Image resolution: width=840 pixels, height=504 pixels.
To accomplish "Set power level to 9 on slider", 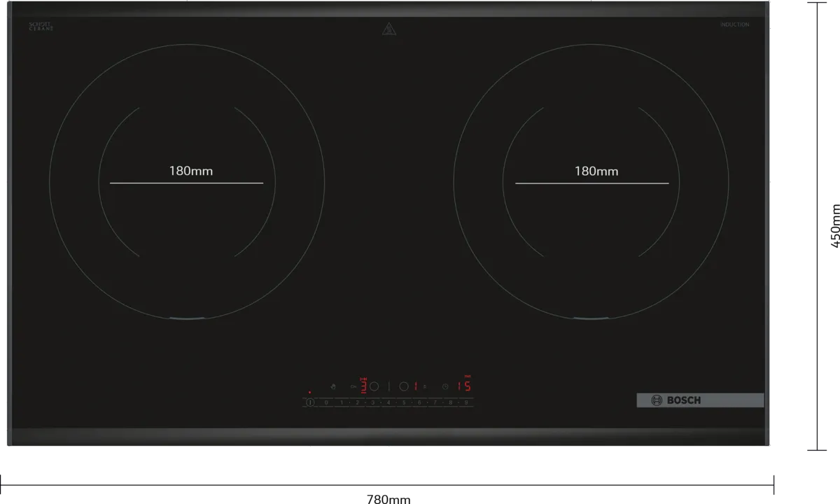I will pos(466,402).
